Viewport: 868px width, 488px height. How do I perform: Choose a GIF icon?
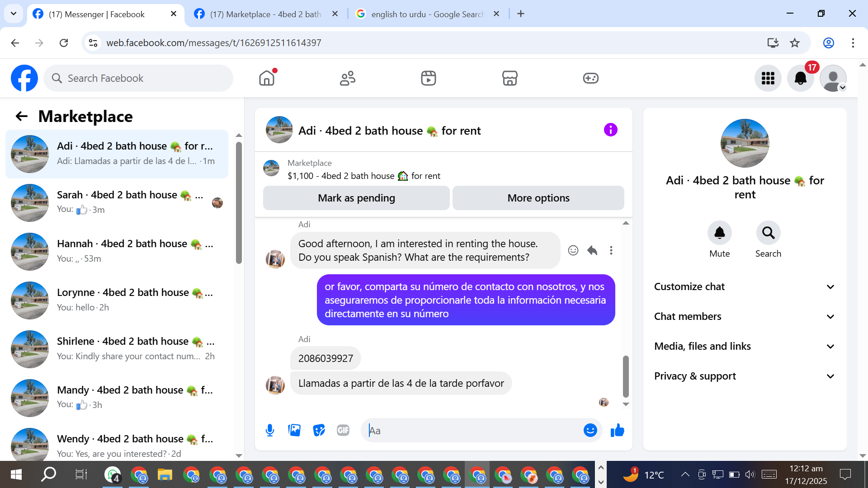click(343, 431)
